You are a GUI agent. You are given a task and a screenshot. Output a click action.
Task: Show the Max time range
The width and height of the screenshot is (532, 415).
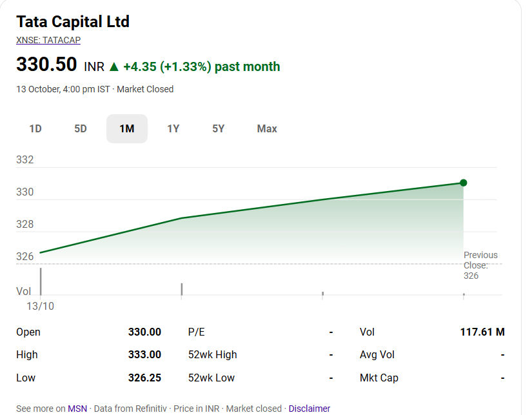coord(267,128)
